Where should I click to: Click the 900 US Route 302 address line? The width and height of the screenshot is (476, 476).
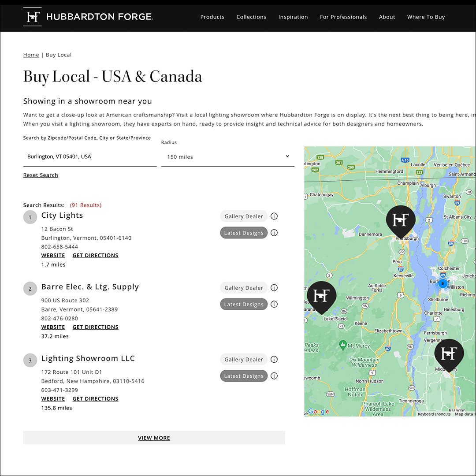click(x=65, y=301)
